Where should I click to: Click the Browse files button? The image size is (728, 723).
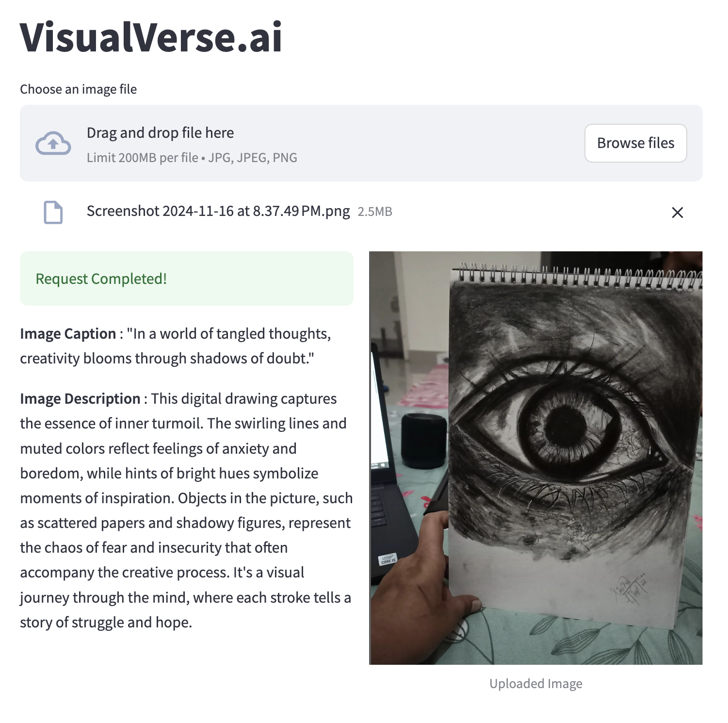(x=635, y=143)
